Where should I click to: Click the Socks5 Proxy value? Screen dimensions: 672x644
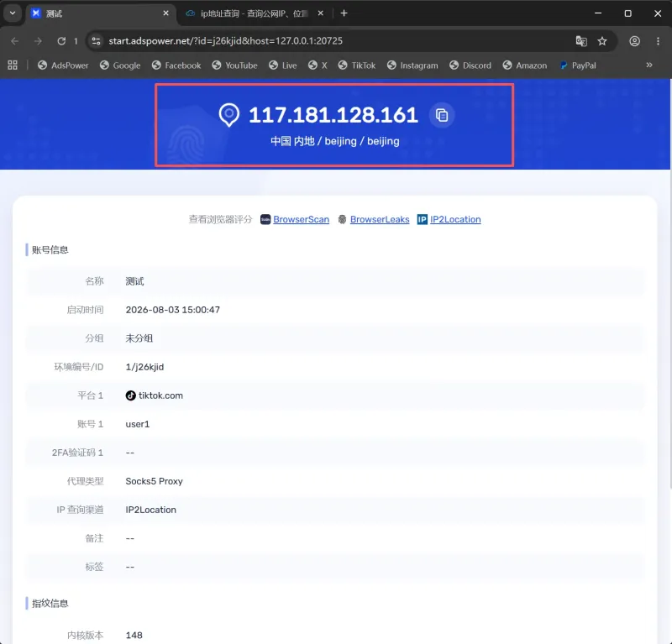(x=155, y=481)
